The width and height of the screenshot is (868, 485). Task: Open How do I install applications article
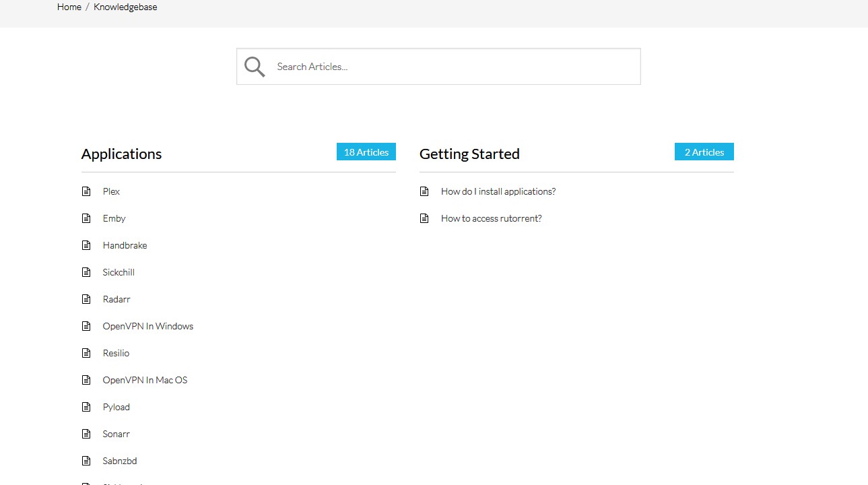(x=498, y=191)
